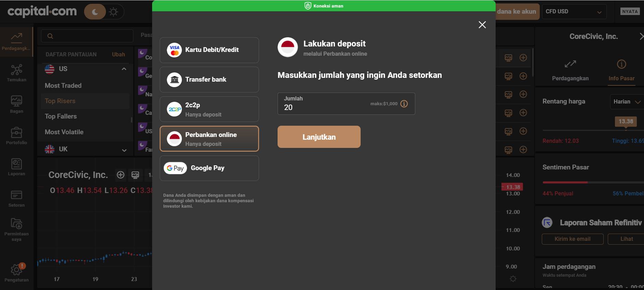
Task: Close the deposit dialog
Action: pyautogui.click(x=482, y=25)
